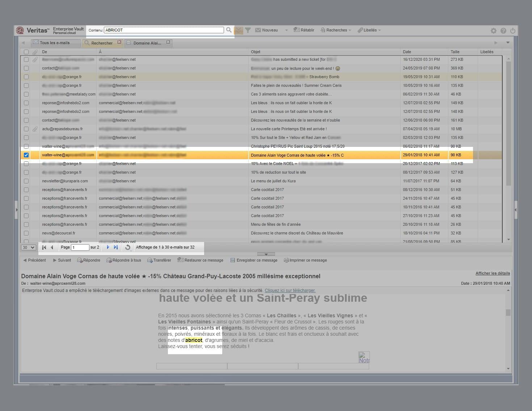Click the Contenu search input field

point(164,30)
